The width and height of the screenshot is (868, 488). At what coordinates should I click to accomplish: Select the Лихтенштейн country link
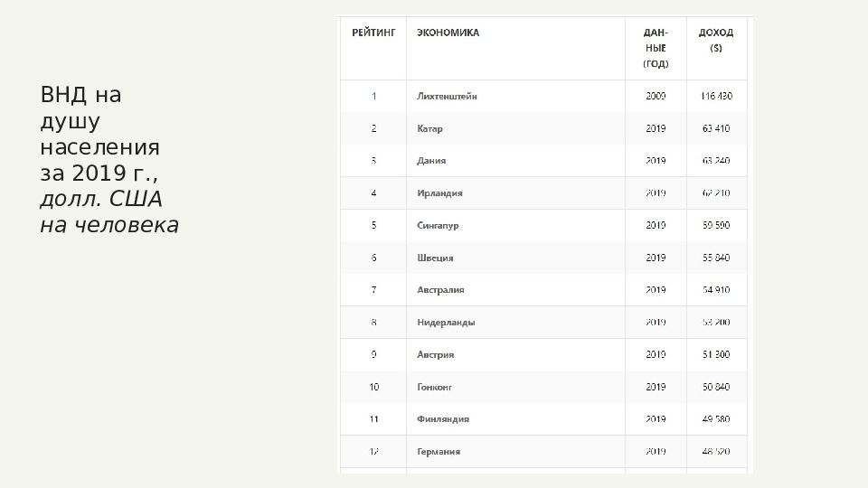(447, 97)
